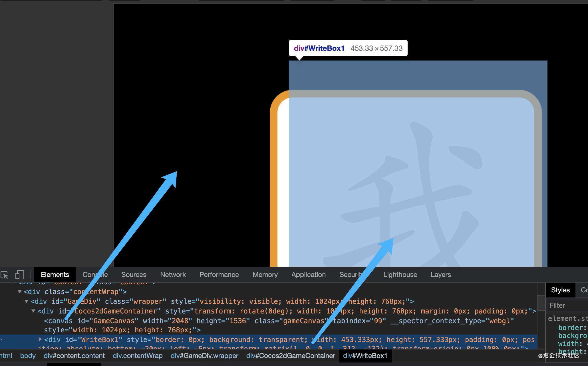
Task: Toggle the device toolbar icon
Action: click(x=19, y=275)
